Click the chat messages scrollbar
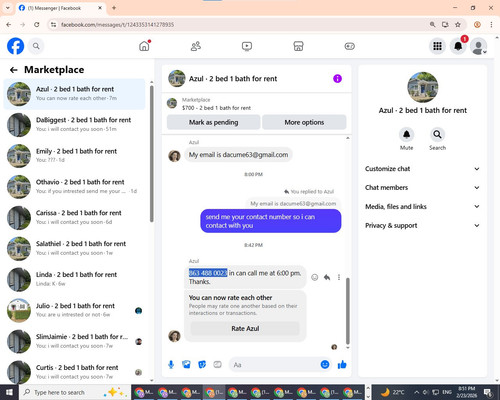This screenshot has height=400, width=500. pyautogui.click(x=348, y=311)
